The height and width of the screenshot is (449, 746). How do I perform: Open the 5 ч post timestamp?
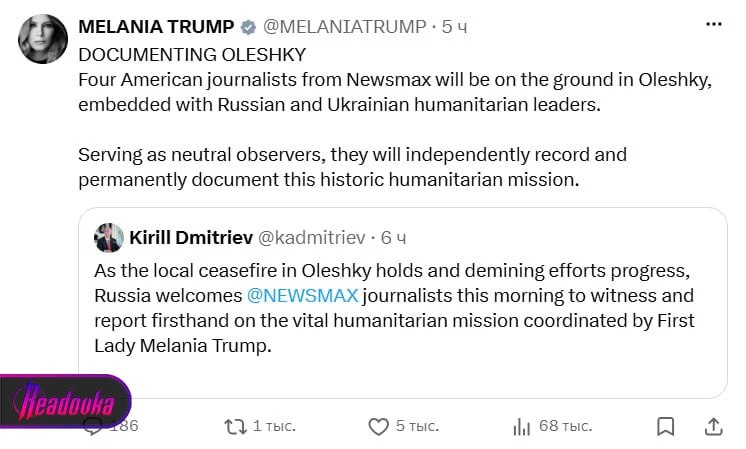pos(454,27)
